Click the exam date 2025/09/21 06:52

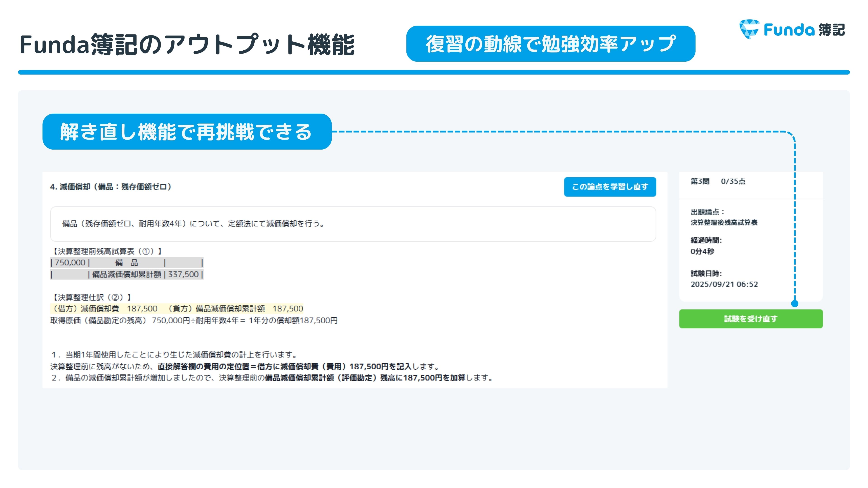724,284
